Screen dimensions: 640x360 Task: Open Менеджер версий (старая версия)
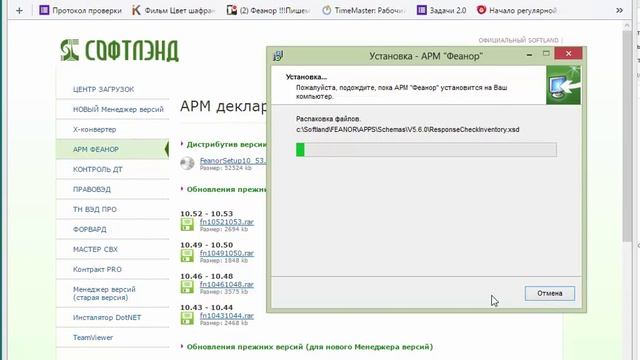(x=104, y=293)
